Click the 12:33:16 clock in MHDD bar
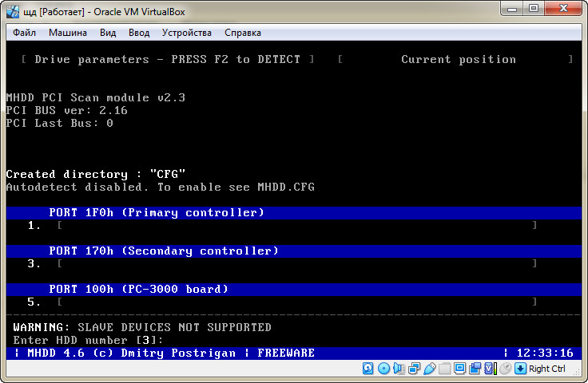Image resolution: width=588 pixels, height=383 pixels. coord(545,353)
